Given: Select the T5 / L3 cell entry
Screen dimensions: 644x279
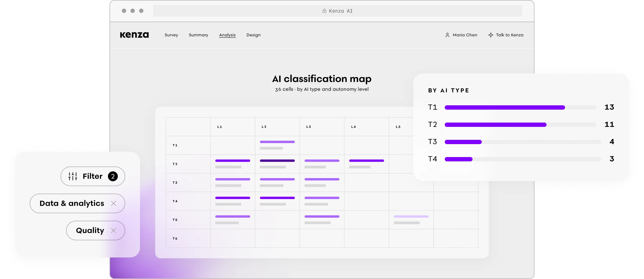Looking at the screenshot, I should point(322,220).
